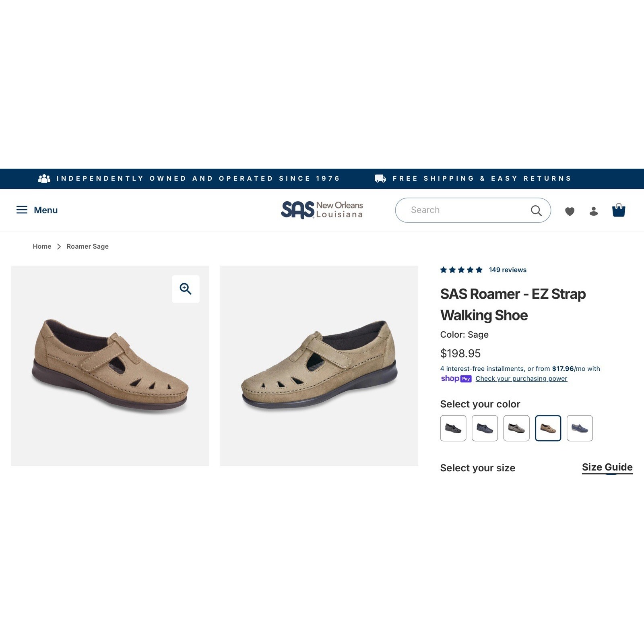Open the Size Guide link
The image size is (644, 644).
[607, 467]
